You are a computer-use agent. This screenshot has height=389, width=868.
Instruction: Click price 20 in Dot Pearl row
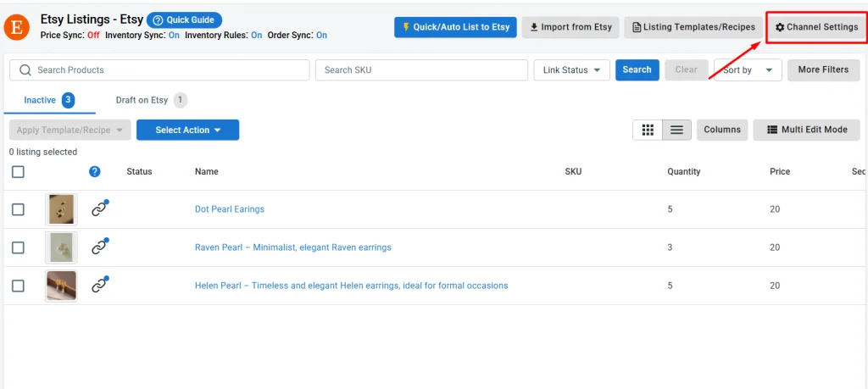[775, 209]
